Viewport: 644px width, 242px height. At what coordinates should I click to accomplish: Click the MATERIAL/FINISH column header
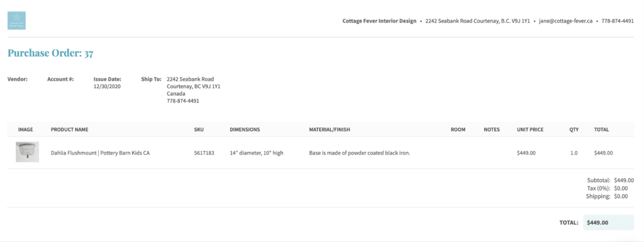(x=330, y=130)
